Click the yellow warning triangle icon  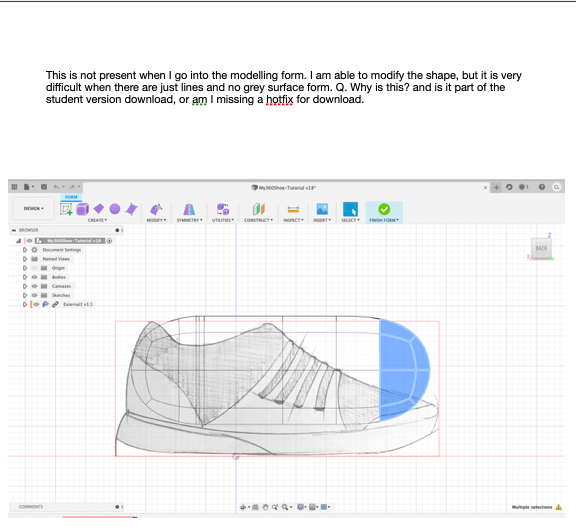coord(559,507)
